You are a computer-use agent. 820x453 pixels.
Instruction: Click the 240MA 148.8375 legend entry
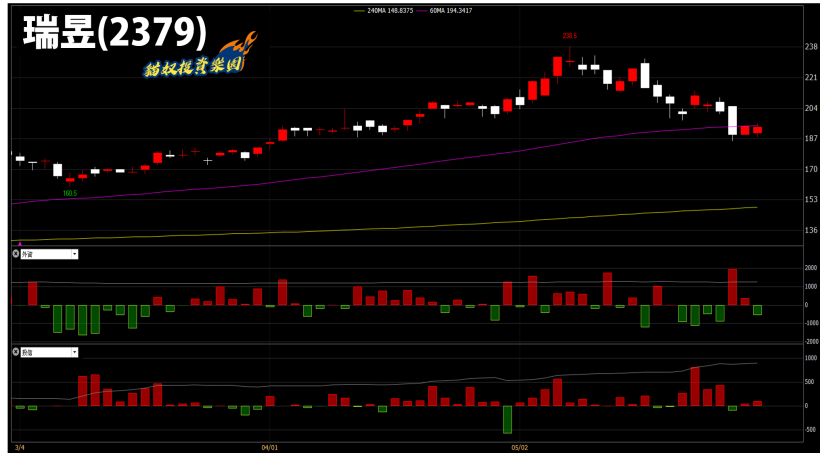(x=383, y=10)
